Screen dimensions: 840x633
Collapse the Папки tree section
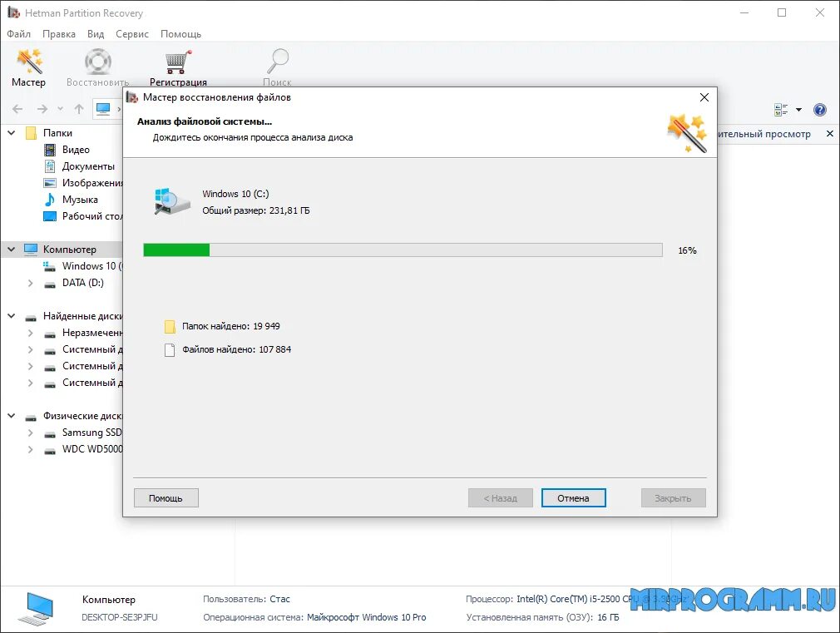coord(12,132)
